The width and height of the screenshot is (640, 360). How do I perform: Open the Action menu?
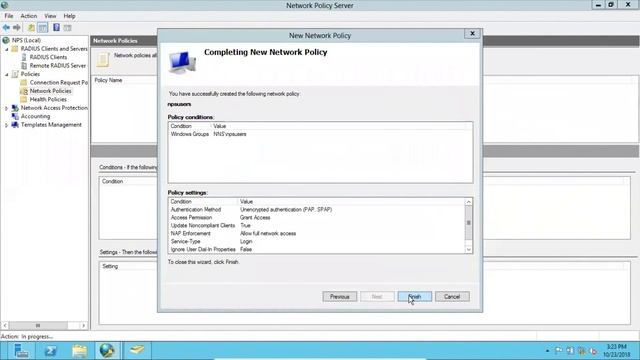29,16
